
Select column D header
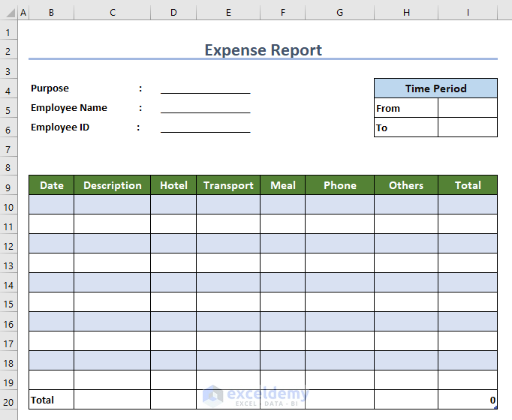pyautogui.click(x=173, y=13)
